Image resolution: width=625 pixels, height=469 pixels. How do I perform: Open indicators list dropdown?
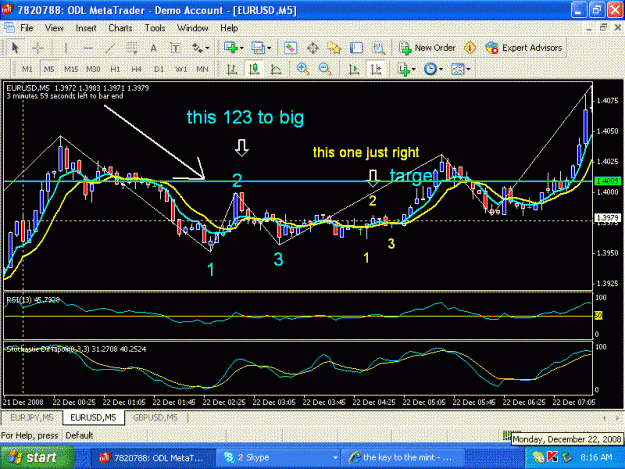coord(407,69)
